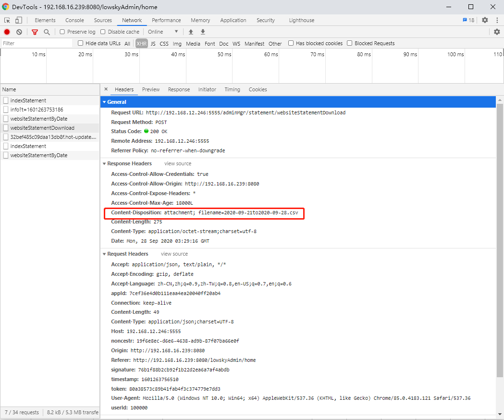Viewport: 504px width, 420px height.
Task: Click file icon beside info?t=1601263753186
Action: [x=6, y=110]
